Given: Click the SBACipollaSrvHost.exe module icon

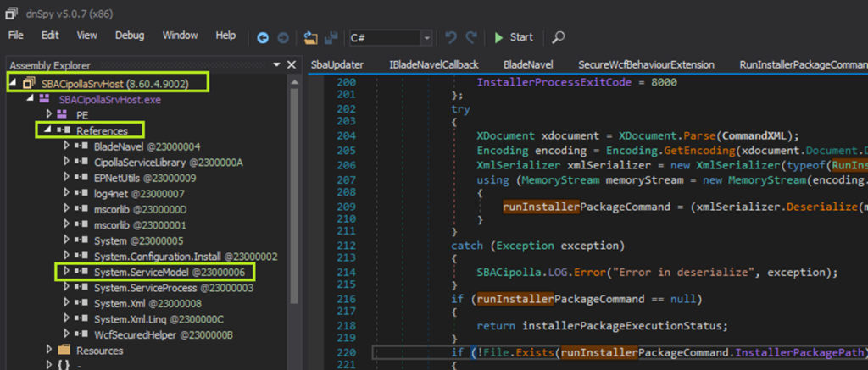Looking at the screenshot, I should click(42, 100).
